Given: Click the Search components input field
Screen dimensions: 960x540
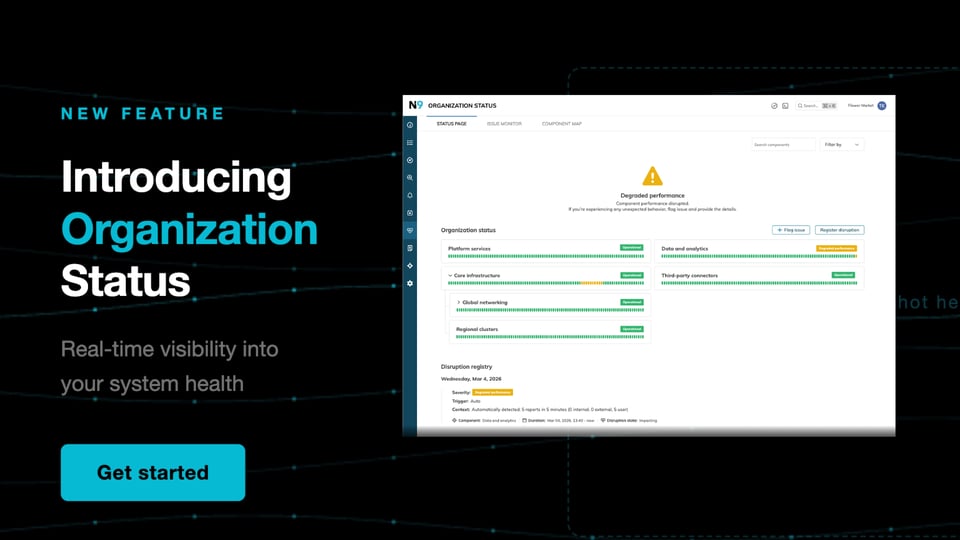Looking at the screenshot, I should click(783, 145).
